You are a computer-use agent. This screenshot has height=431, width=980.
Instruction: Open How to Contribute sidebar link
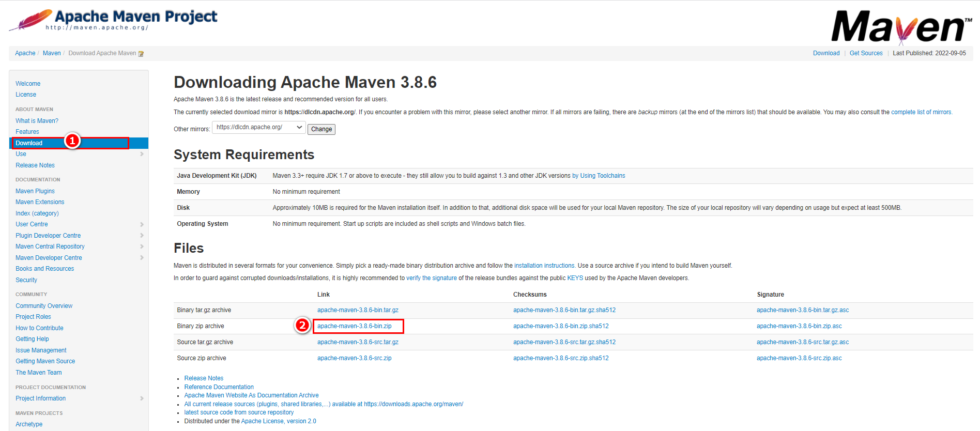click(39, 328)
